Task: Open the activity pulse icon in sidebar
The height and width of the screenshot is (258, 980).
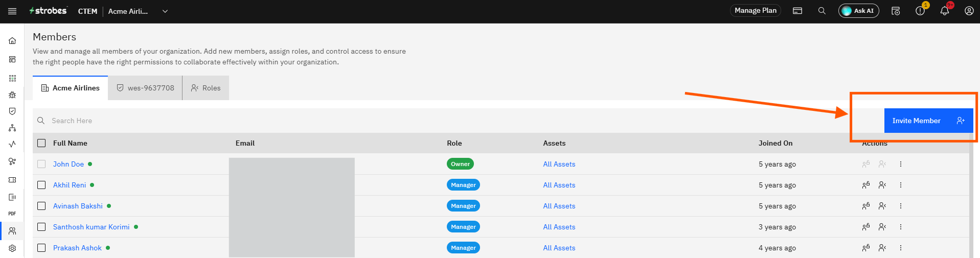Action: (12, 144)
